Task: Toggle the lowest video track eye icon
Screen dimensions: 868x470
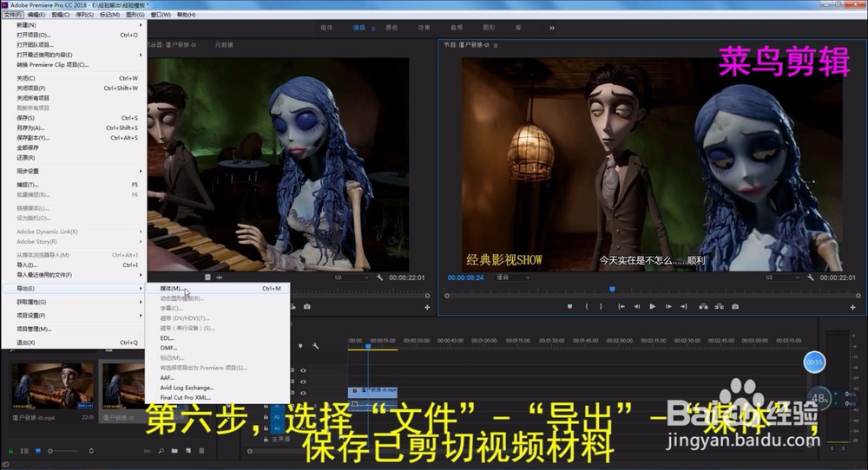Action: click(303, 393)
